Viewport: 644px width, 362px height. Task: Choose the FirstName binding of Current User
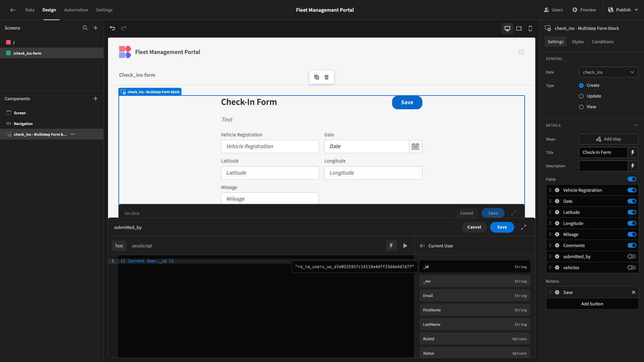click(475, 310)
